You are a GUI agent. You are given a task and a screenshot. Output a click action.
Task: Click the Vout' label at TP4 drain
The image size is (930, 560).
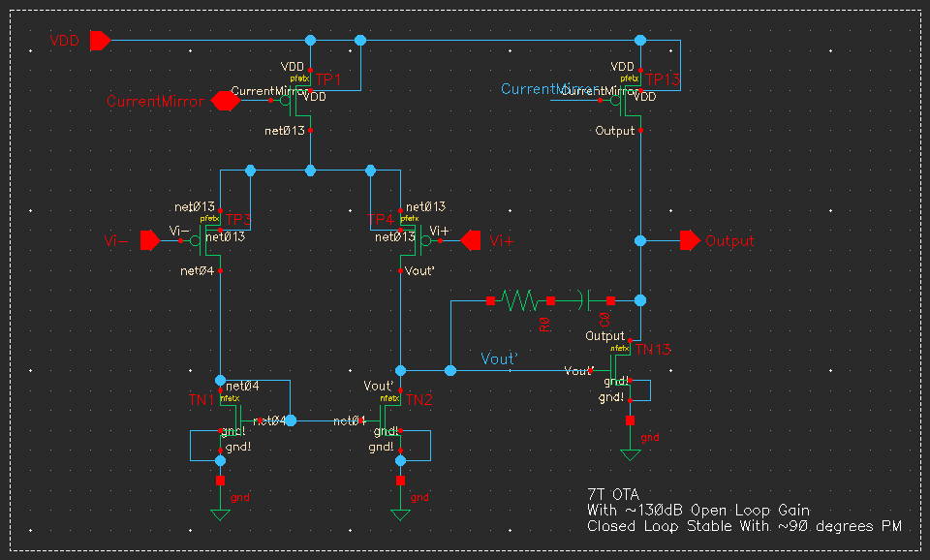click(419, 271)
